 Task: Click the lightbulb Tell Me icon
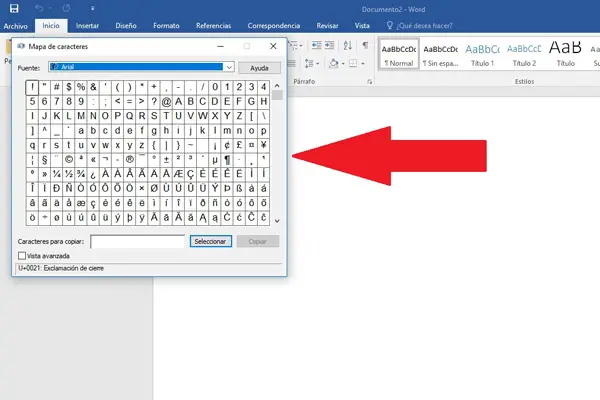click(390, 25)
